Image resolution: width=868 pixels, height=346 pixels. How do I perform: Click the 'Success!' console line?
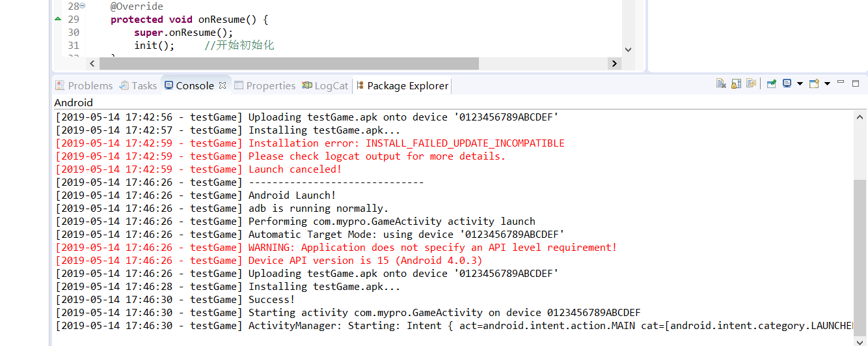[175, 300]
